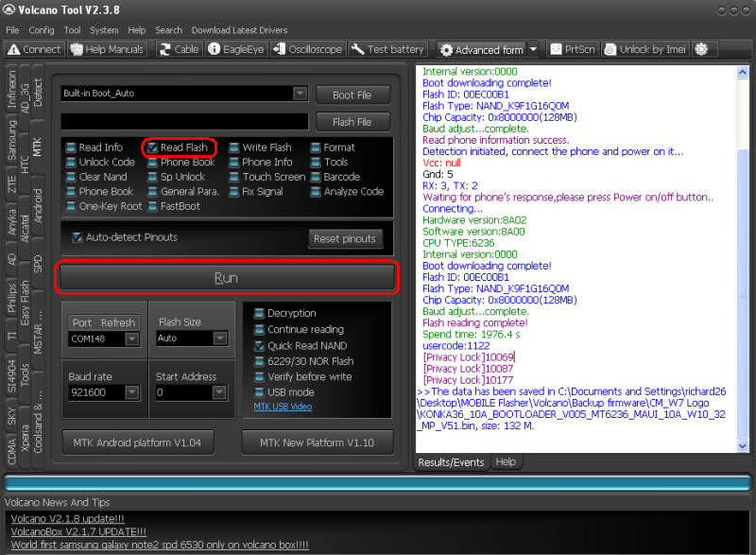Click the empty flash file path field

pos(184,122)
